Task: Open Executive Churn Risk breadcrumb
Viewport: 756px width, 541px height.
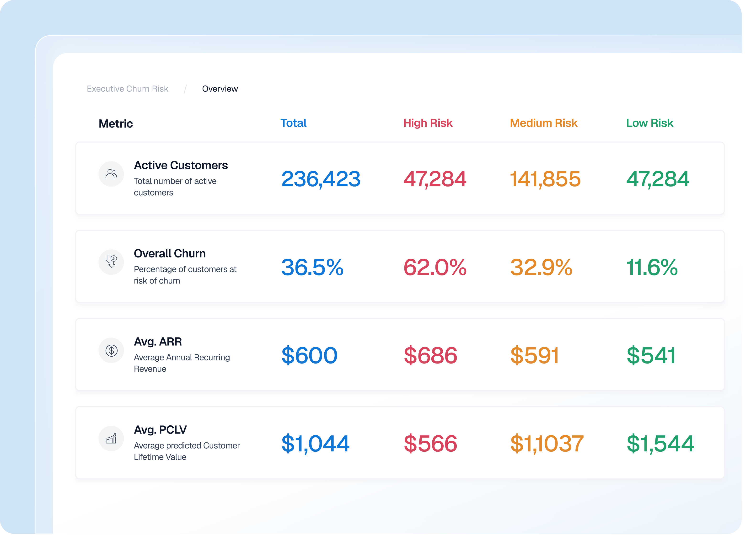Action: pos(128,89)
